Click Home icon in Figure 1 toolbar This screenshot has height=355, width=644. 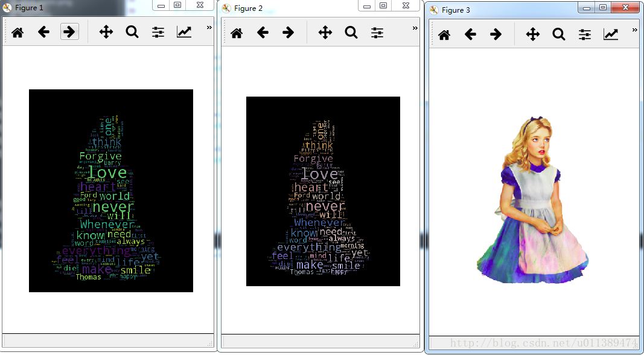pyautogui.click(x=18, y=32)
